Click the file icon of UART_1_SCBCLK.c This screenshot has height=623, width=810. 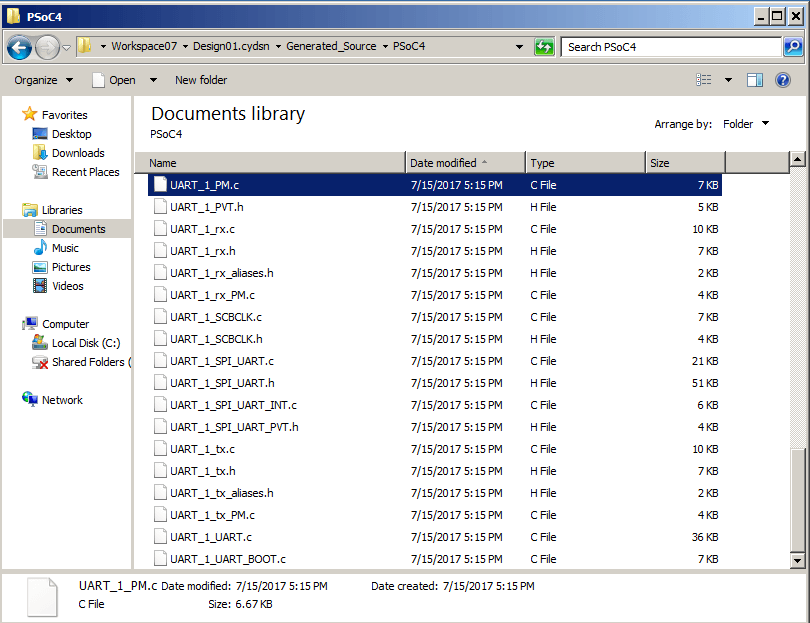click(x=161, y=317)
